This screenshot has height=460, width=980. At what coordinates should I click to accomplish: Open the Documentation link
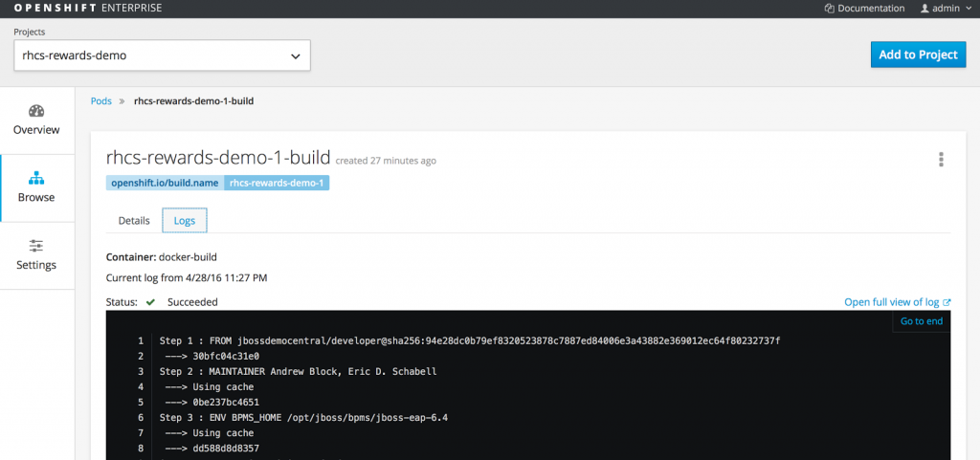coord(864,9)
